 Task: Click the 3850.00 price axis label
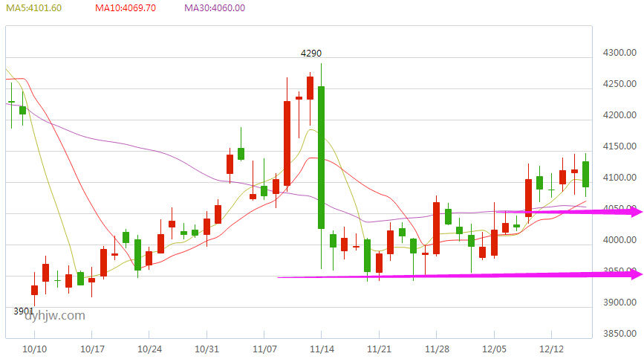click(619, 334)
